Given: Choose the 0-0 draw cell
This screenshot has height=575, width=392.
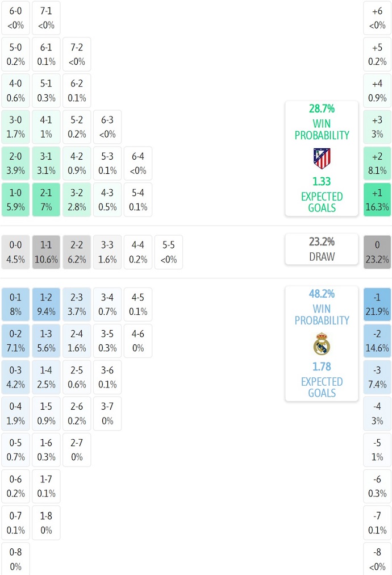Looking at the screenshot, I should 15,252.
